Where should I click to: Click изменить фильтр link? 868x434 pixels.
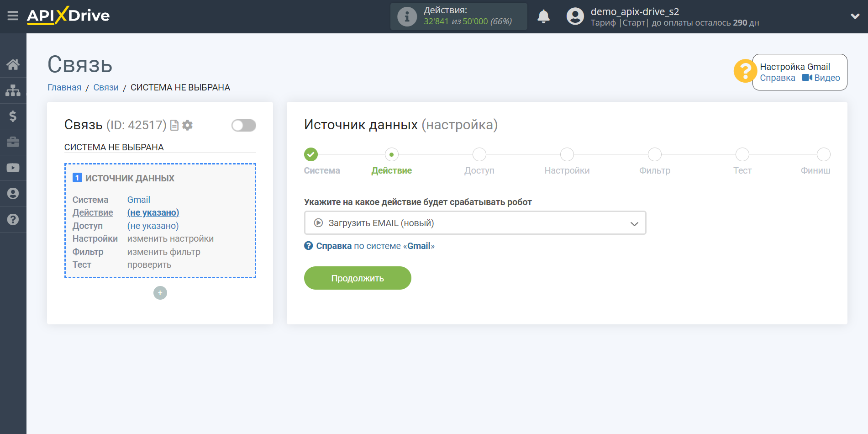click(x=163, y=252)
